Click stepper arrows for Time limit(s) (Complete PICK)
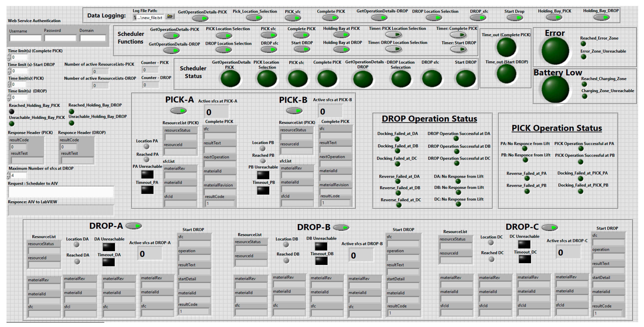The image size is (644, 327). coord(9,57)
